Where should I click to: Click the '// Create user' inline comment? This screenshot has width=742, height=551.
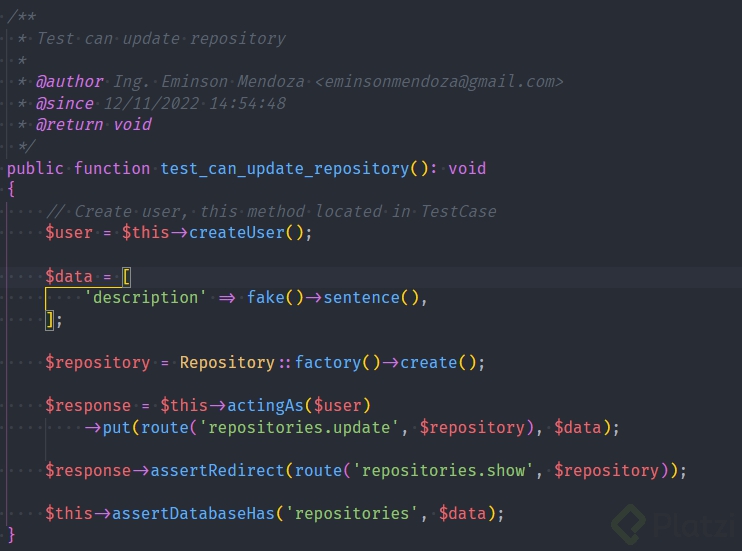(271, 212)
